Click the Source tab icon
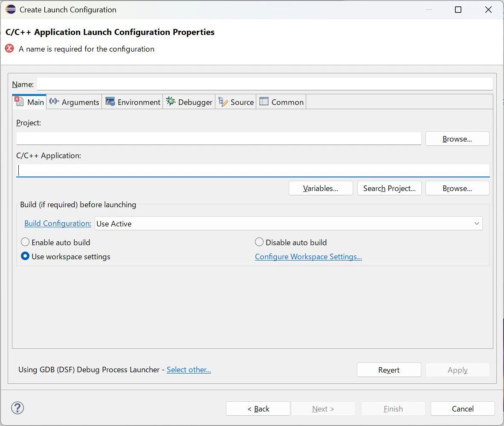Screen dimensions: 504x426 (223, 101)
